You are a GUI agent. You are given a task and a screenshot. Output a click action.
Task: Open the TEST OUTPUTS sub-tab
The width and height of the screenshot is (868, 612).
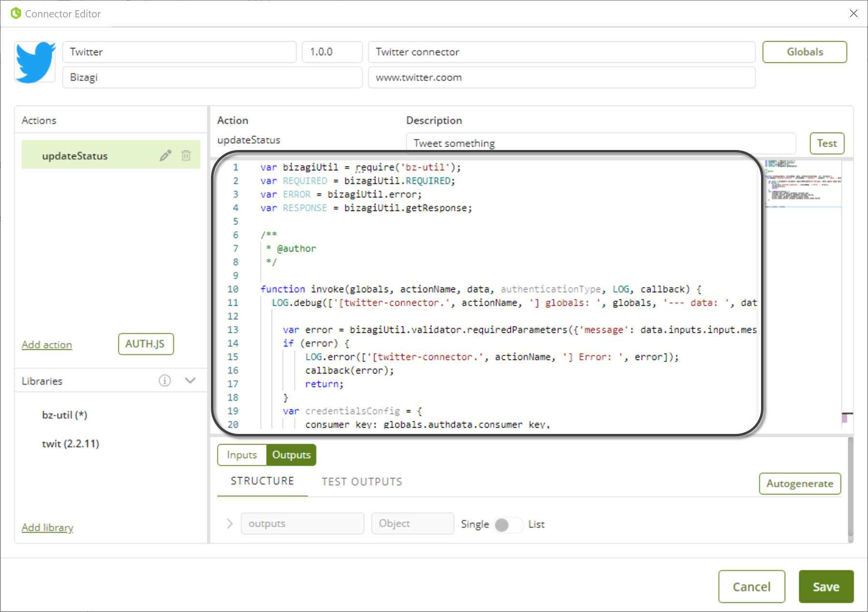[x=362, y=482]
